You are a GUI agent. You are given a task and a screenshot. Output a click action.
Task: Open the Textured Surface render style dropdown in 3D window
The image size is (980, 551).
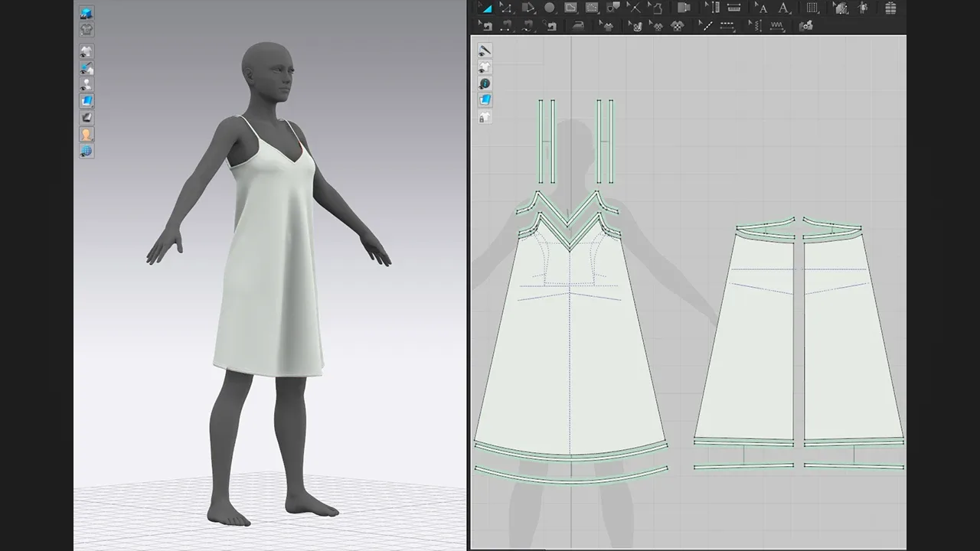tap(87, 101)
